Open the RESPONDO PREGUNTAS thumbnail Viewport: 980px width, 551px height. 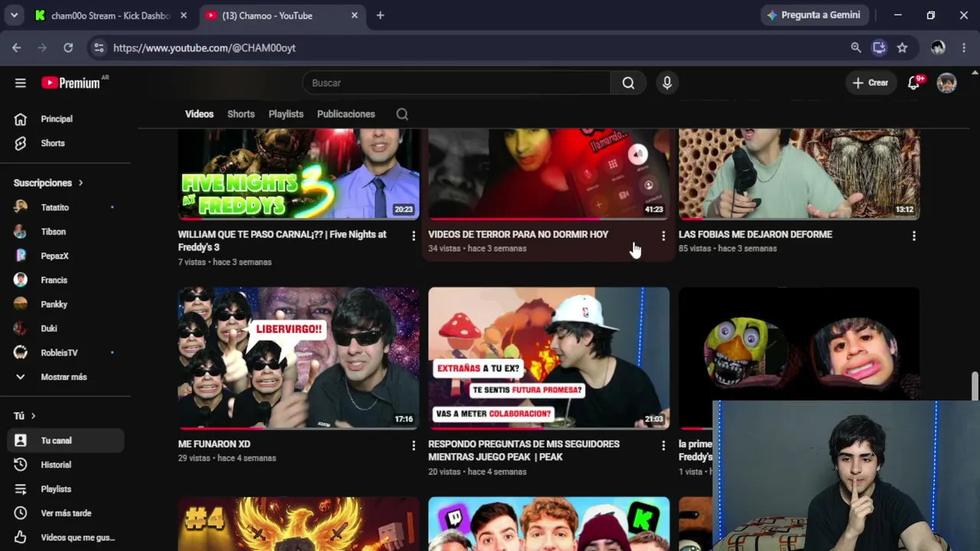pos(549,358)
